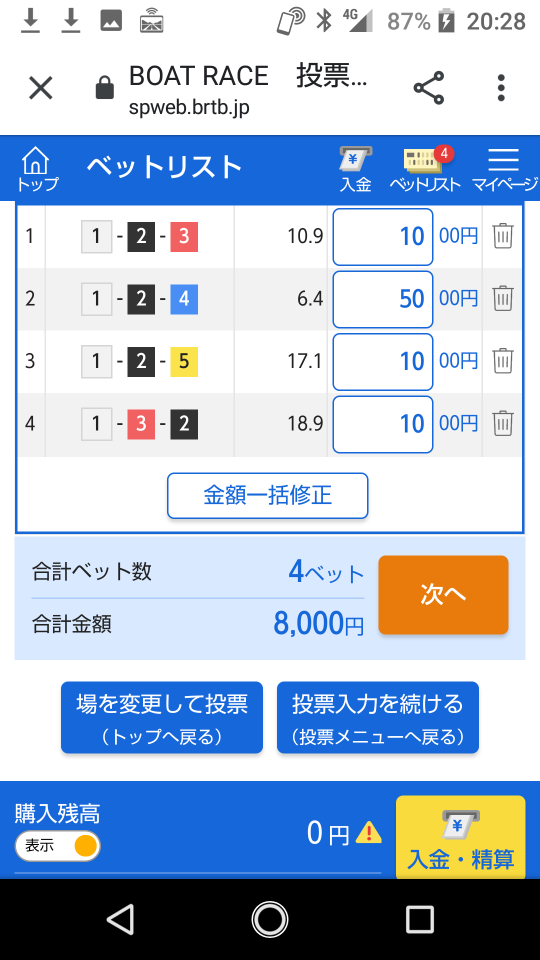Toggle the 購入残高 表示 switch

pos(58,846)
